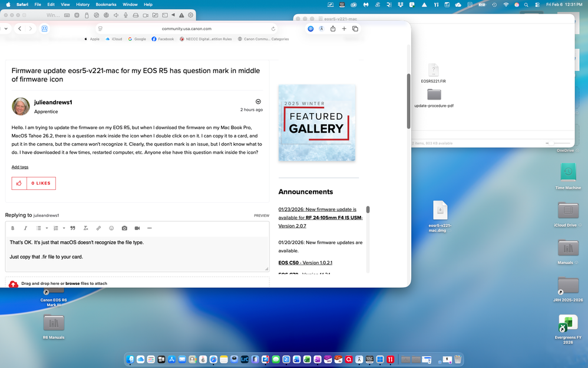Open RF 24-105mm firmware announcement link
Image resolution: width=588 pixels, height=368 pixels.
click(x=321, y=218)
